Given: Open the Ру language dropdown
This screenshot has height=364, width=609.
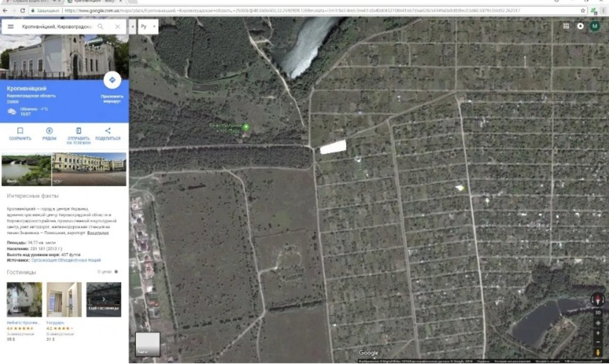Looking at the screenshot, I should (x=148, y=26).
